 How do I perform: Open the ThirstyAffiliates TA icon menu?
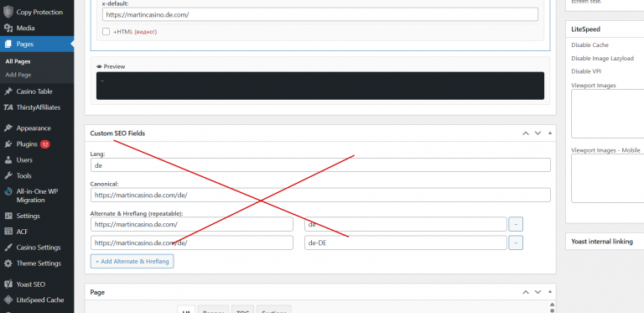[x=8, y=107]
